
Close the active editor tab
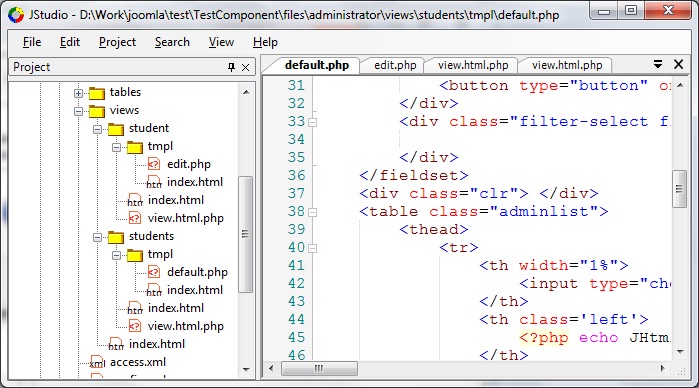678,64
